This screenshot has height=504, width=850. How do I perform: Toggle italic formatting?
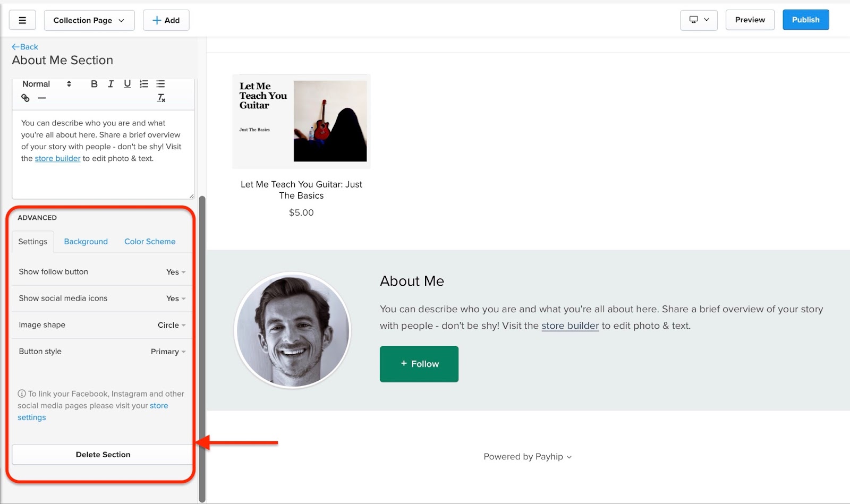click(110, 84)
